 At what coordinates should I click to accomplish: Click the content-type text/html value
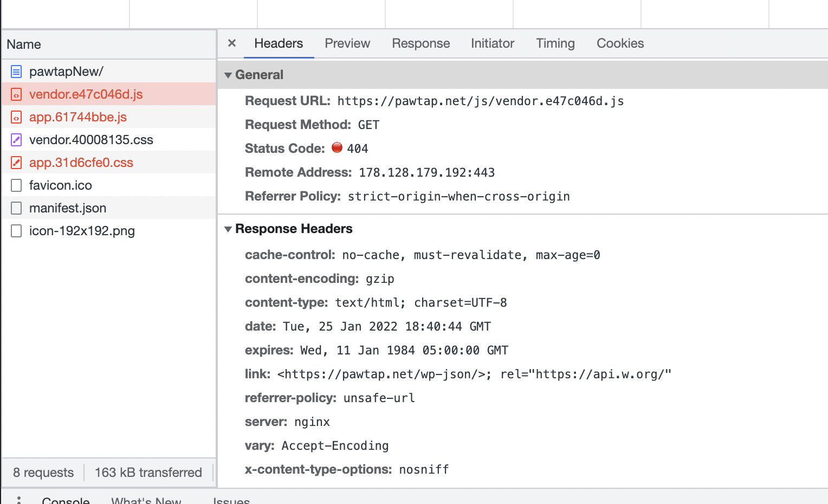click(421, 303)
